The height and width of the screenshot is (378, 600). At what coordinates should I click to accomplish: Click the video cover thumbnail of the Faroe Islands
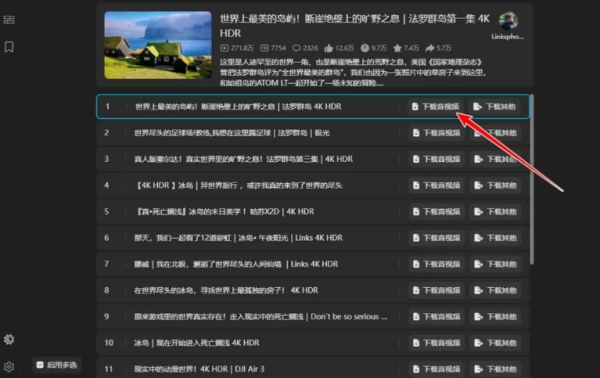158,45
